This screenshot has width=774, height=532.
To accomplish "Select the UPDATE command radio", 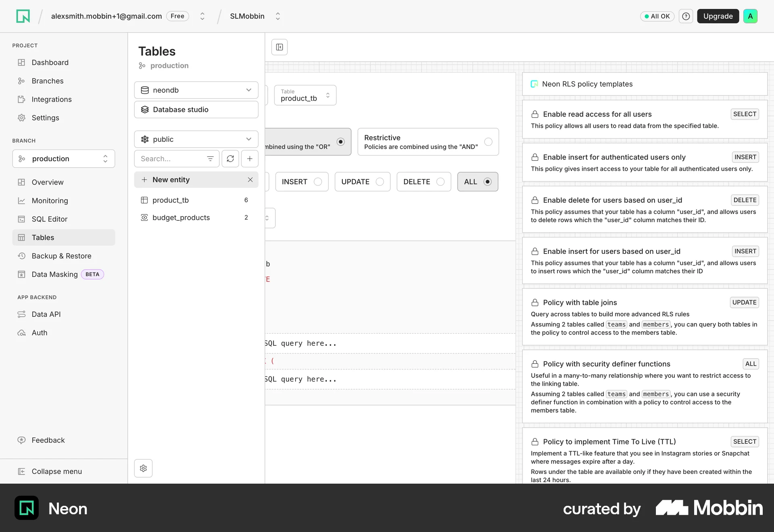I will click(x=380, y=182).
